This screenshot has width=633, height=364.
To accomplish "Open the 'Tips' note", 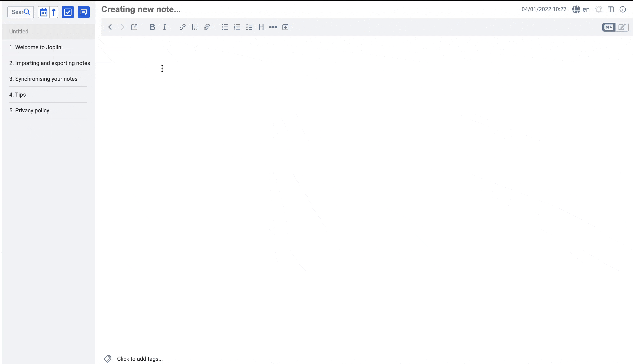I will point(17,94).
